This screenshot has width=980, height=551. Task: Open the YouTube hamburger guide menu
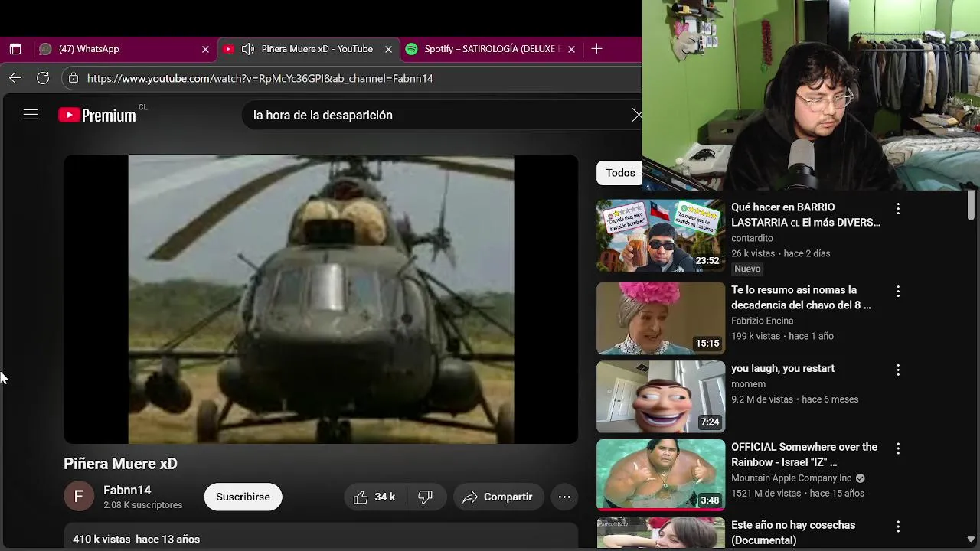coord(31,115)
